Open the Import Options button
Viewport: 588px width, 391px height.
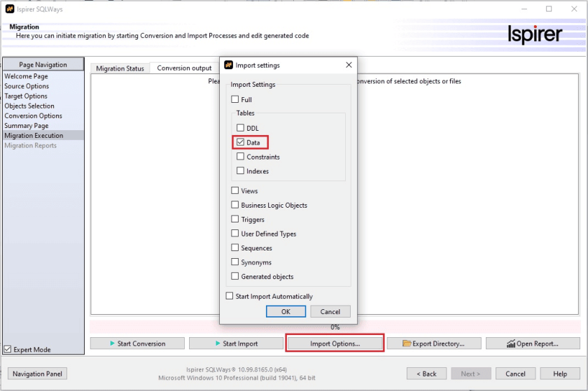click(x=335, y=343)
